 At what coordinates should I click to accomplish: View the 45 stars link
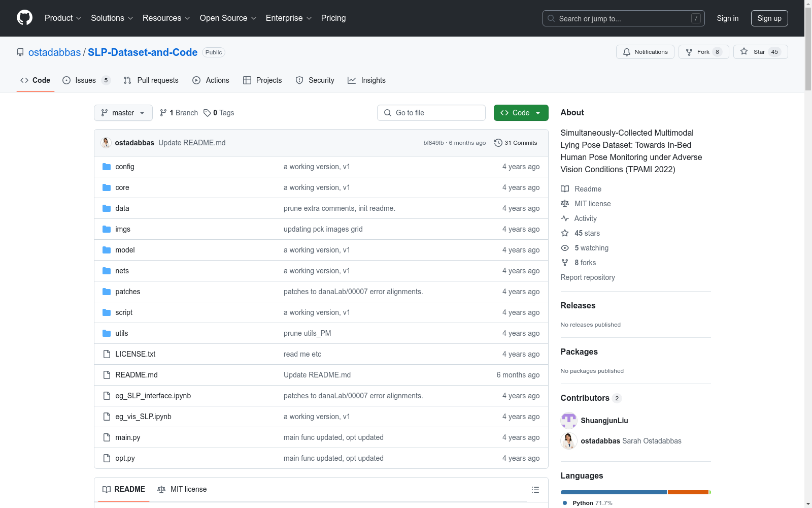tap(581, 233)
